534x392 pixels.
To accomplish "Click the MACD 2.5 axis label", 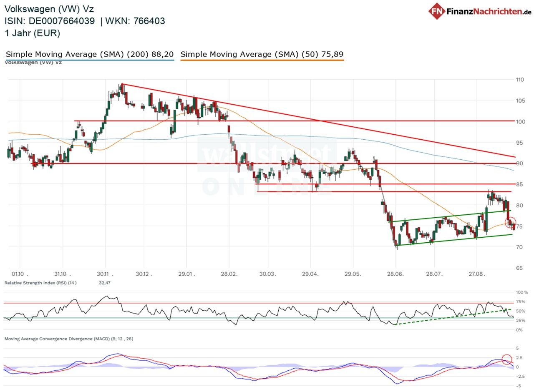I will click(520, 357).
